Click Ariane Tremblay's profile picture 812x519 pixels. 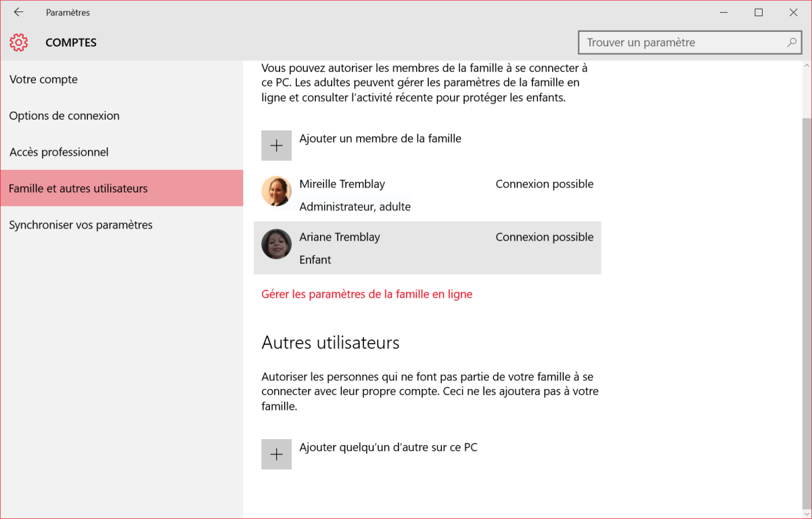pos(276,244)
